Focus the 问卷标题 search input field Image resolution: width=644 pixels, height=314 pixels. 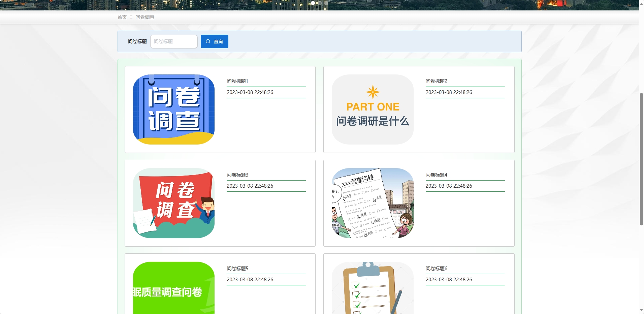[x=174, y=41]
